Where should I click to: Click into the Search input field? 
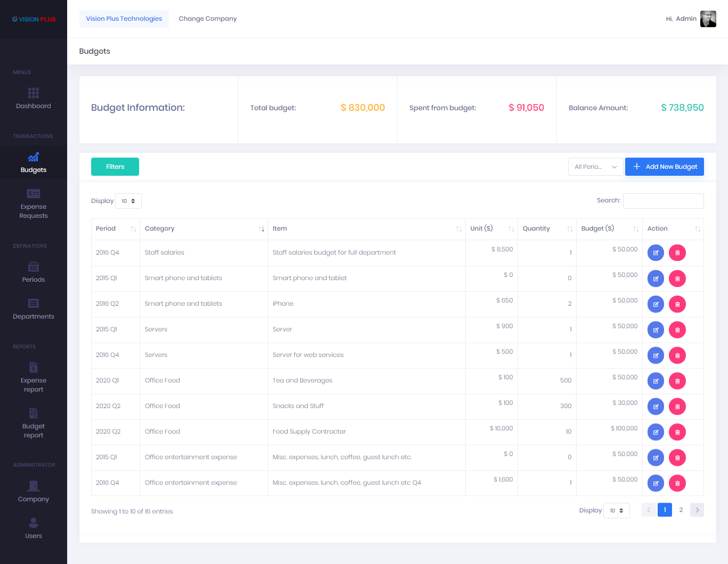pos(663,201)
